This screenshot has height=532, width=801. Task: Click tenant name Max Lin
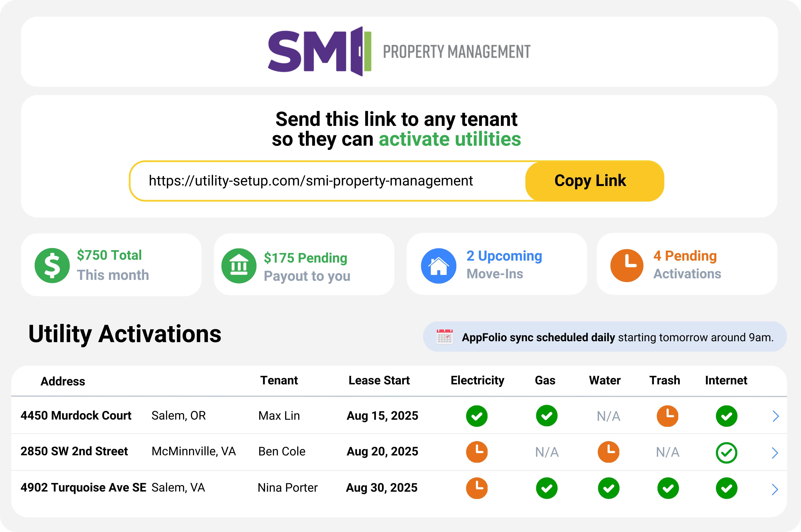pos(279,416)
